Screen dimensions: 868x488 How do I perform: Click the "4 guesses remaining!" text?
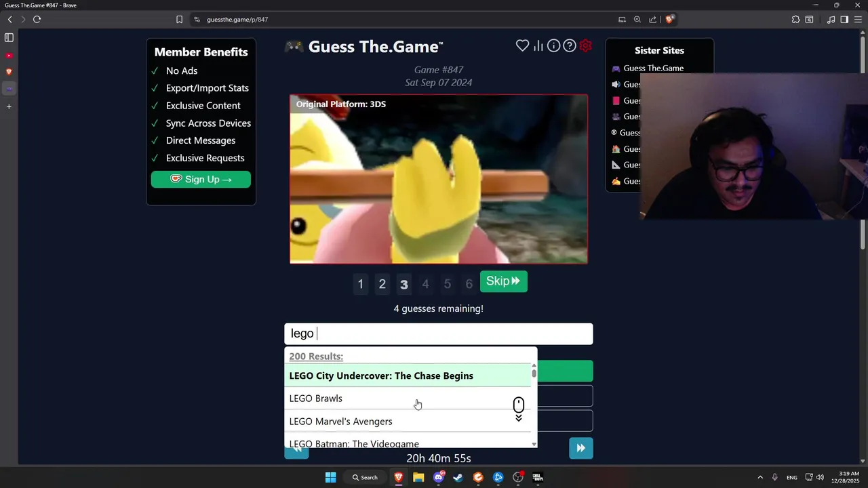(439, 308)
